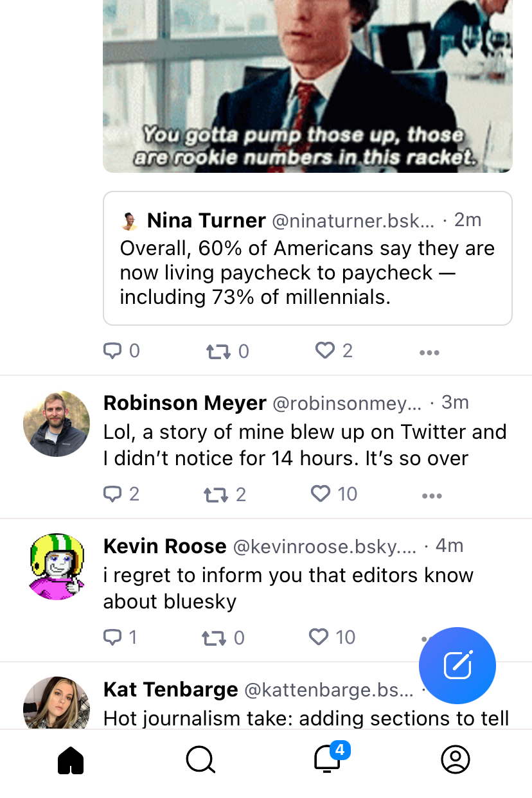
Task: Open the compose new post button
Action: click(x=457, y=666)
